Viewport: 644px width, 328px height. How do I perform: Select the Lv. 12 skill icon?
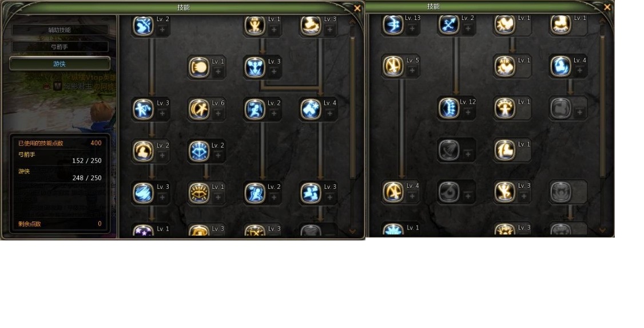pyautogui.click(x=449, y=108)
